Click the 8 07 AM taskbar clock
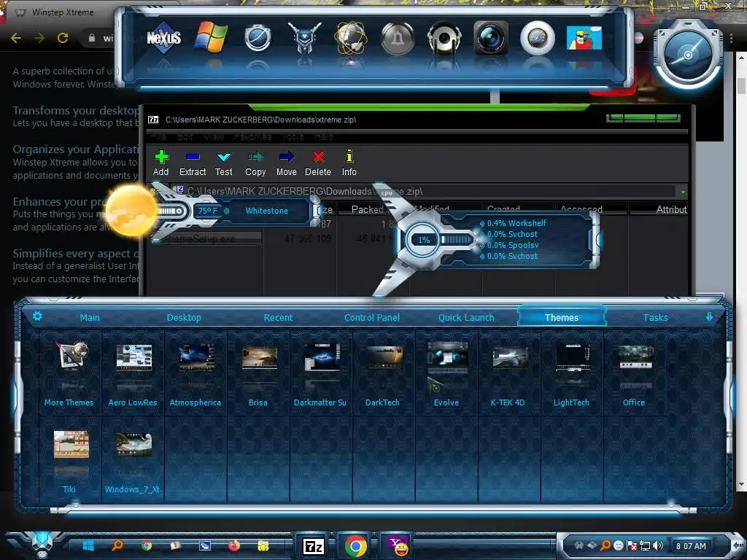747x560 pixels. pyautogui.click(x=691, y=546)
